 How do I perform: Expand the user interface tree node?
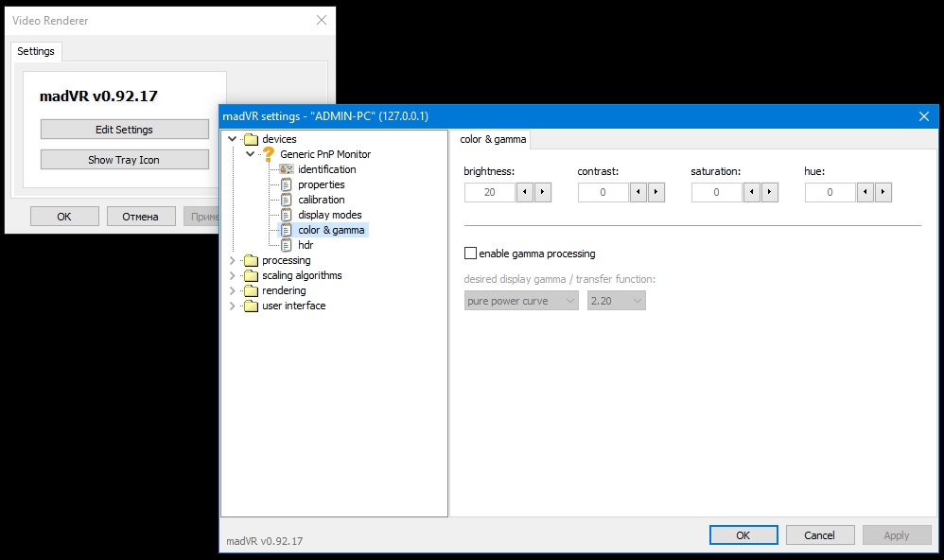pyautogui.click(x=233, y=306)
